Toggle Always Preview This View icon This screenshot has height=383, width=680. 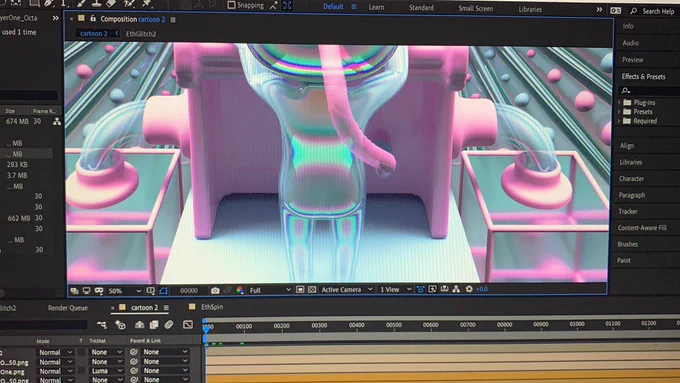pos(75,291)
